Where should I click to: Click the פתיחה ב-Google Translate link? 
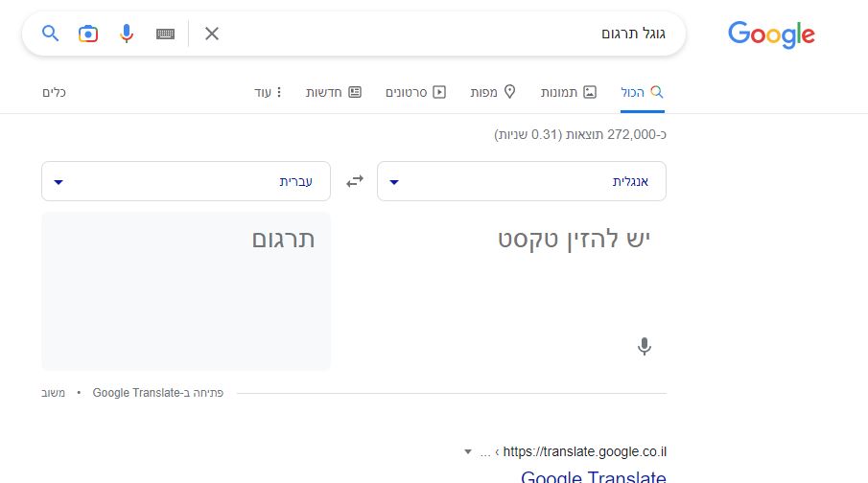pyautogui.click(x=157, y=393)
